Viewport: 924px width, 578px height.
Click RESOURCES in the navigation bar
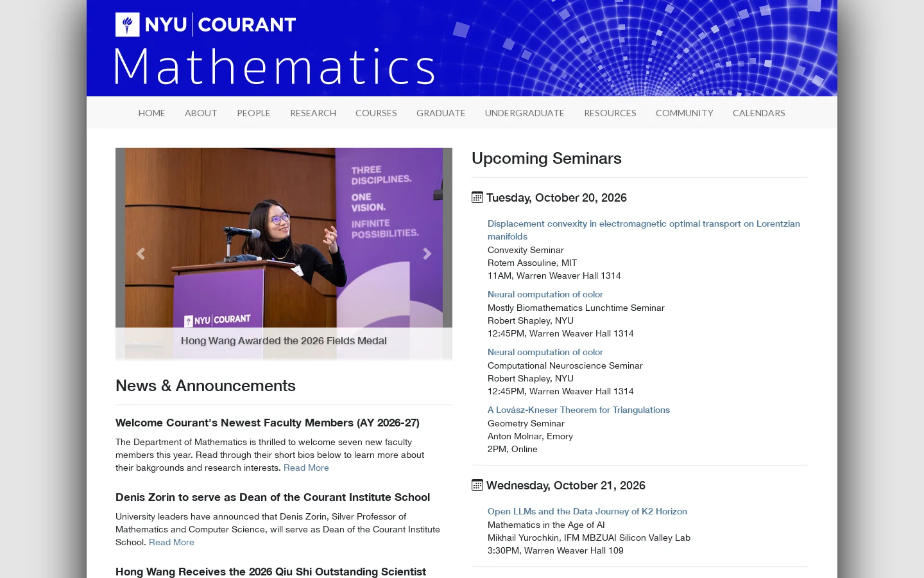coord(610,113)
